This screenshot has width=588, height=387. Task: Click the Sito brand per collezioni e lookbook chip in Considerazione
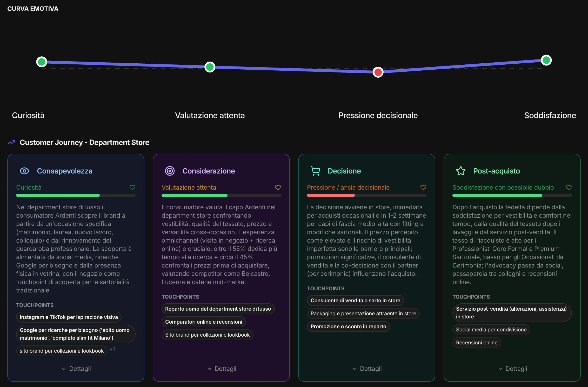(x=208, y=335)
